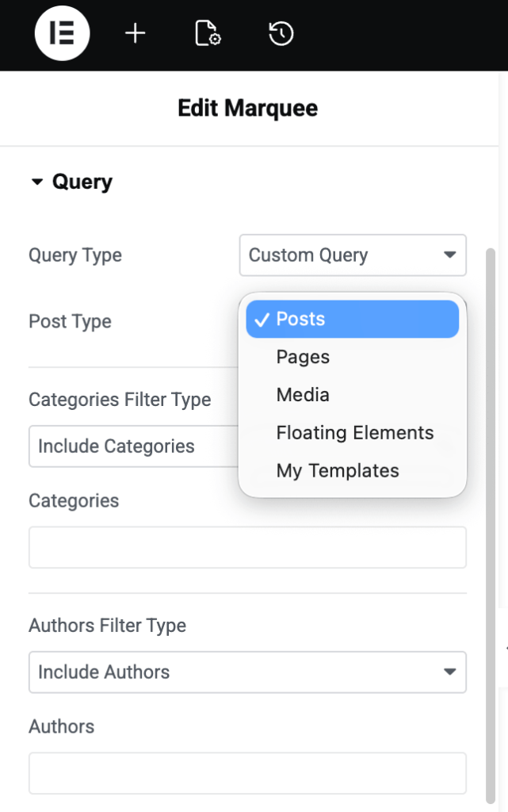This screenshot has width=508, height=812.
Task: Add a new element with the plus icon
Action: 135,34
